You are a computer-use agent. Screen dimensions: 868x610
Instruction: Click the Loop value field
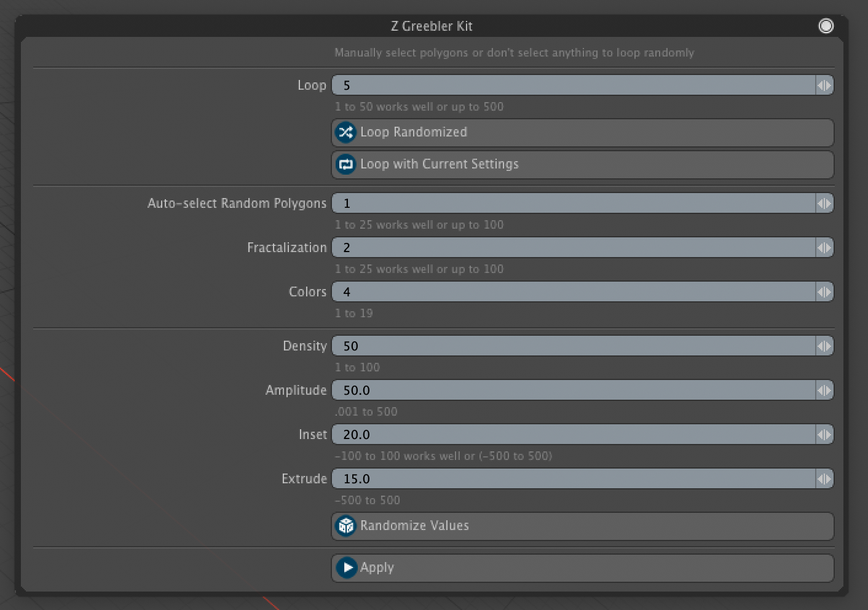tap(574, 85)
